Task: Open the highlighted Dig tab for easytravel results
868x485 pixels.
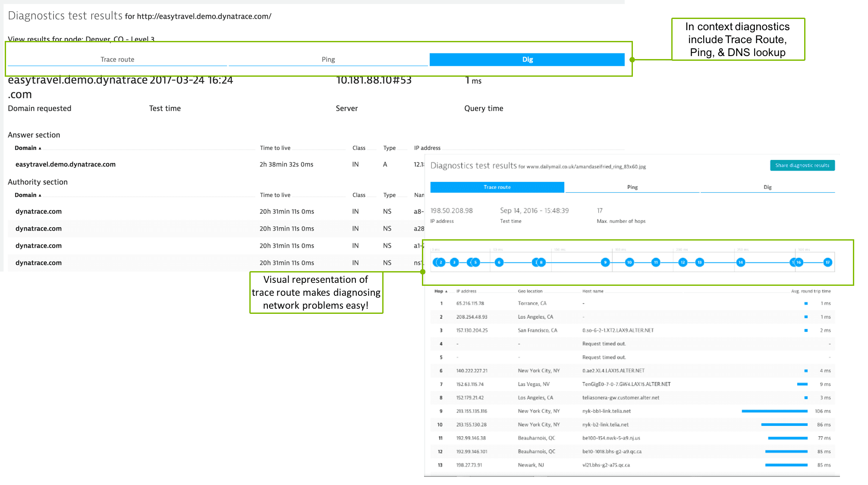Action: (x=527, y=59)
